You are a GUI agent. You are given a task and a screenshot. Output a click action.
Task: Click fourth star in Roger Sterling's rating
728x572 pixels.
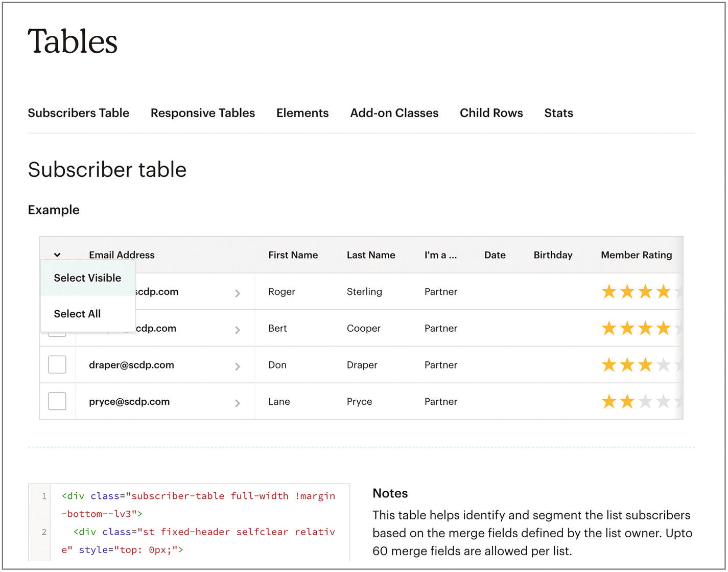click(x=663, y=292)
